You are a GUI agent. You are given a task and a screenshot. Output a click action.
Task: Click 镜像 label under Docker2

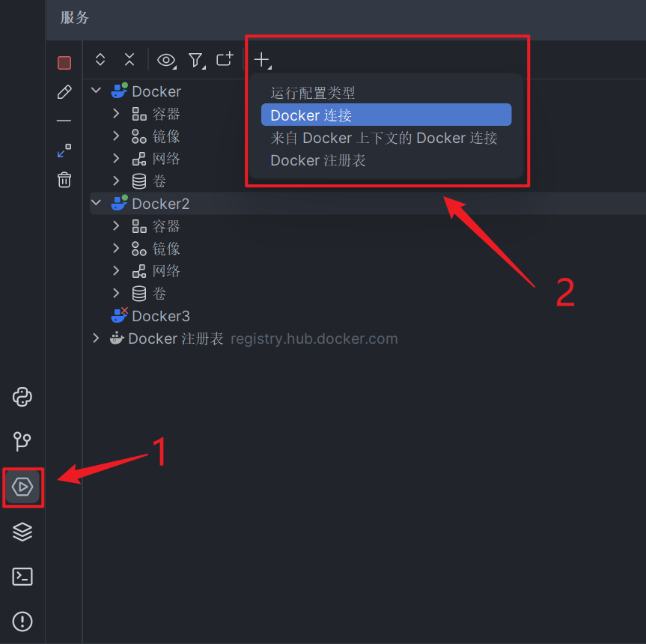tap(166, 249)
